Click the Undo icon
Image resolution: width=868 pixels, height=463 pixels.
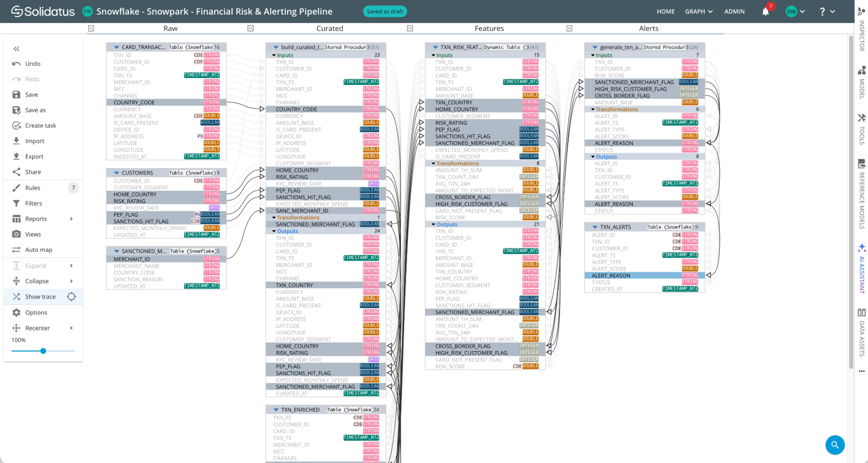16,64
